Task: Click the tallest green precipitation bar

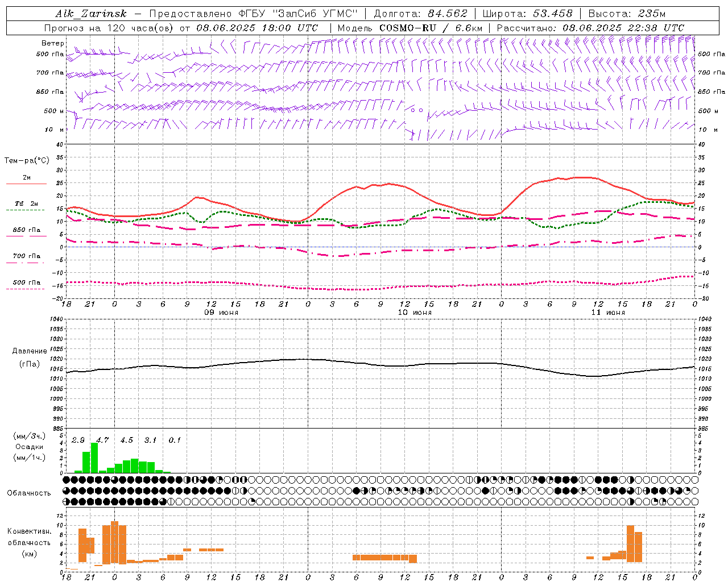Action: point(94,458)
